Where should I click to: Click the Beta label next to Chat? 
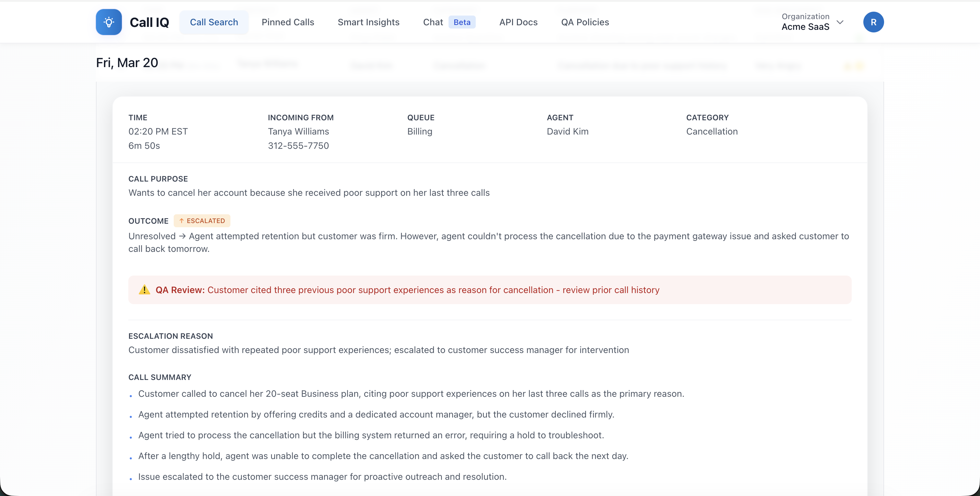[462, 22]
